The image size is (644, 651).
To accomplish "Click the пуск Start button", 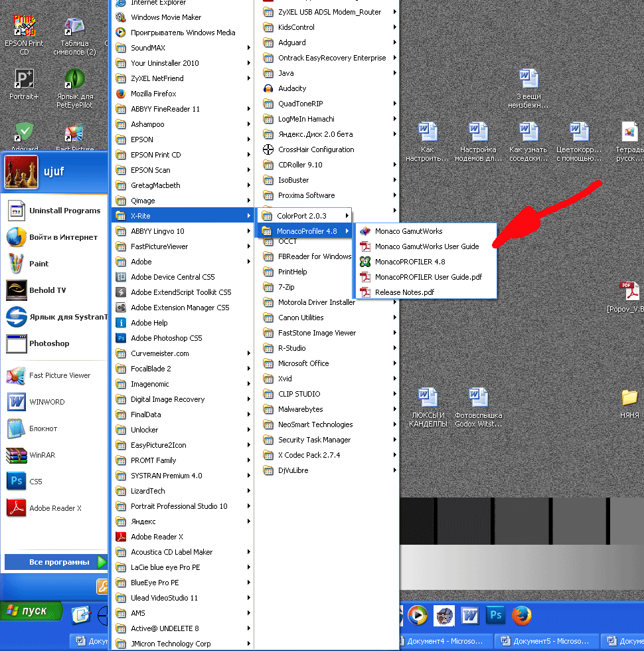I will [x=31, y=611].
